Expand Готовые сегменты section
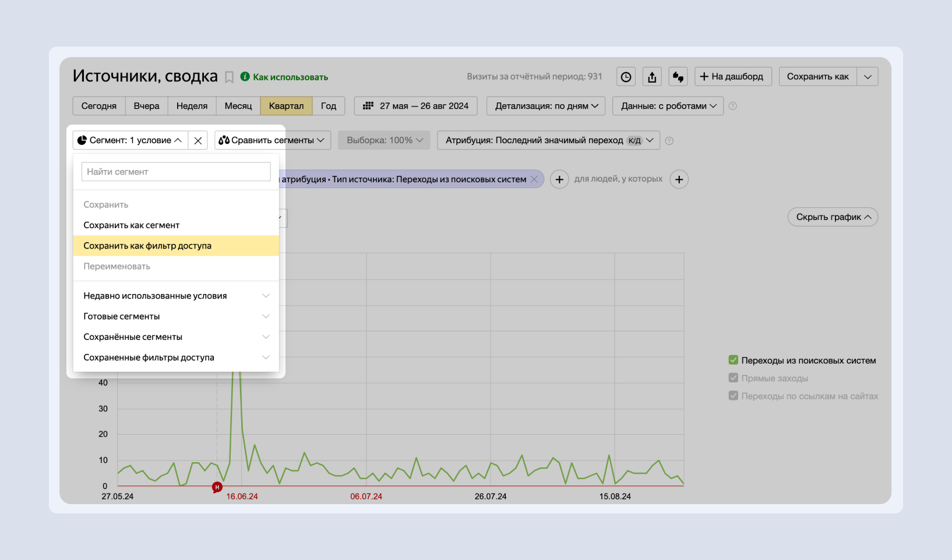 [x=176, y=316]
